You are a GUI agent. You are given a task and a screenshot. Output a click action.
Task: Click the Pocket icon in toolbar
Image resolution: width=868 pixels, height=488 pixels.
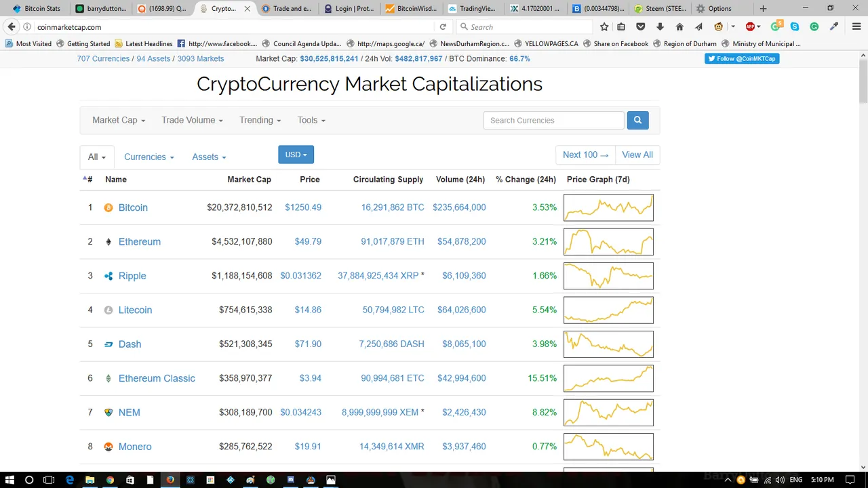point(640,27)
